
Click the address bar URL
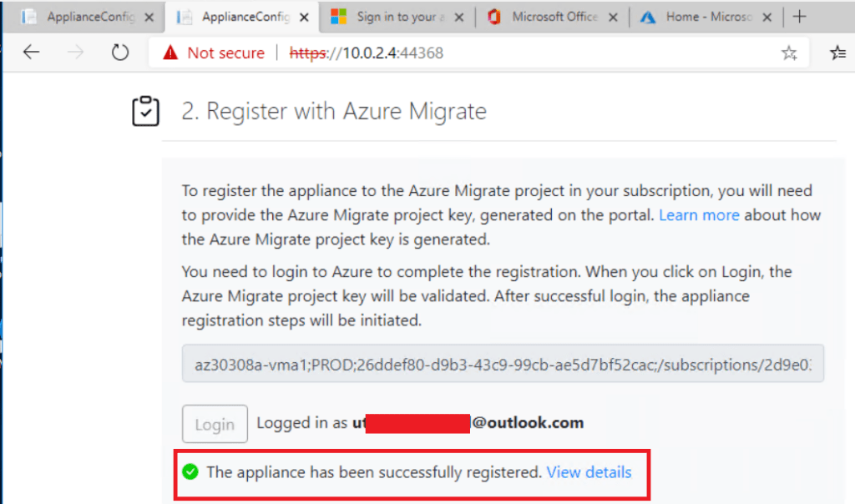[367, 52]
